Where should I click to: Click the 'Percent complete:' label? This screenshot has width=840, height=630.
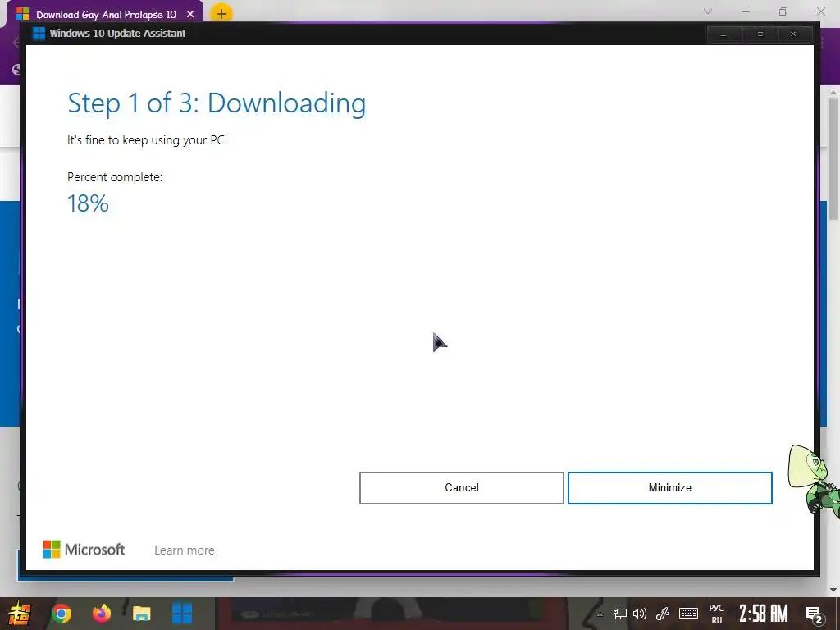(x=115, y=177)
